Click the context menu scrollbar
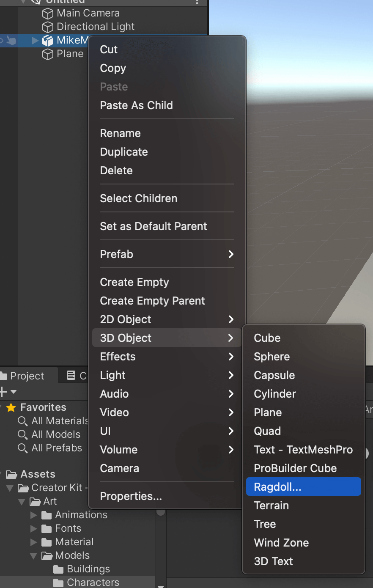The image size is (373, 588). (160, 512)
